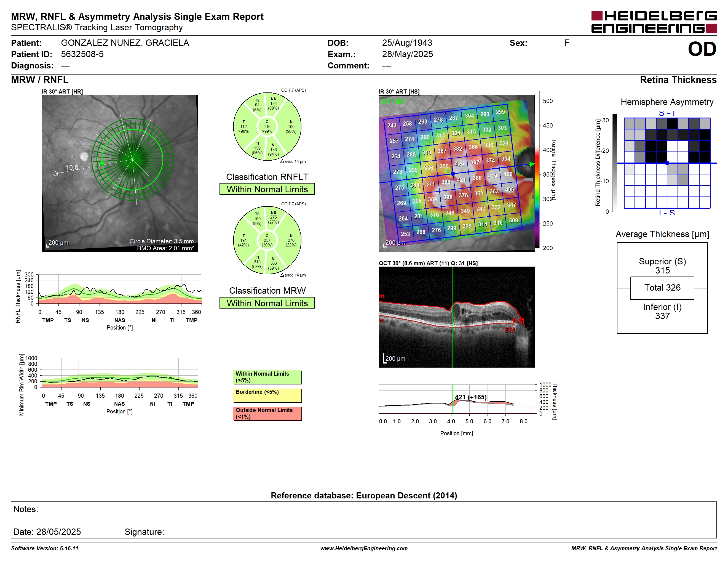Screen dimensions: 728x563
Task: Click the I - S asymmetry label
Action: [x=667, y=213]
